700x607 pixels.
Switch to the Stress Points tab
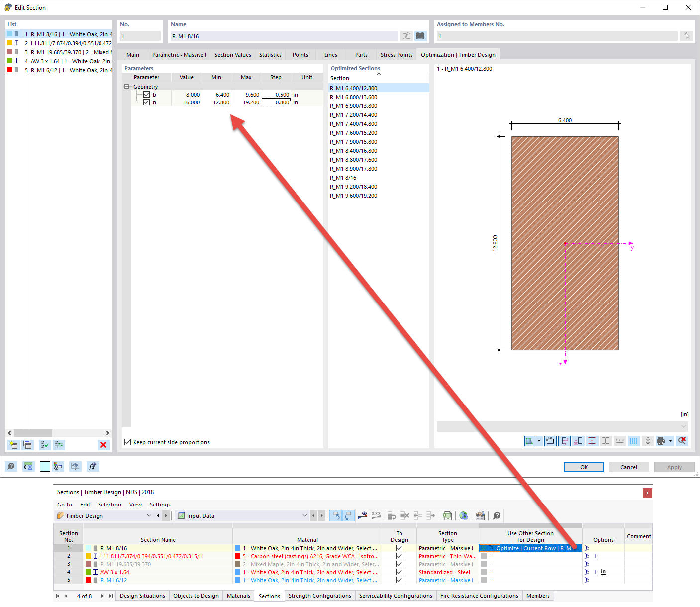tap(397, 55)
